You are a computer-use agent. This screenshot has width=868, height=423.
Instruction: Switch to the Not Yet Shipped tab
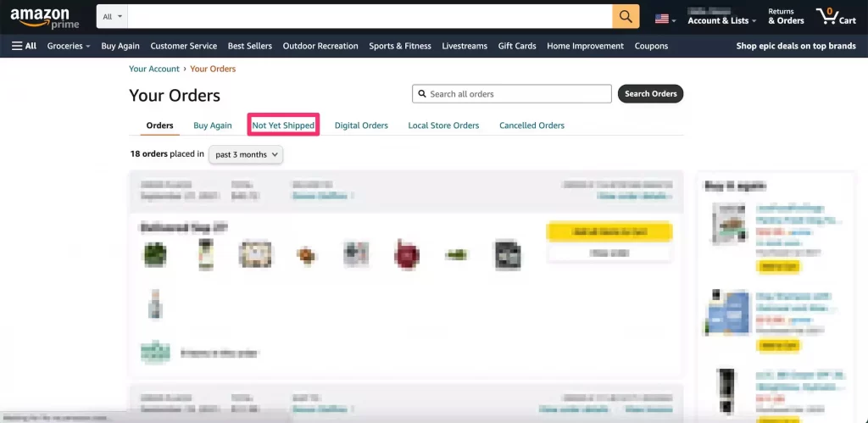click(283, 125)
